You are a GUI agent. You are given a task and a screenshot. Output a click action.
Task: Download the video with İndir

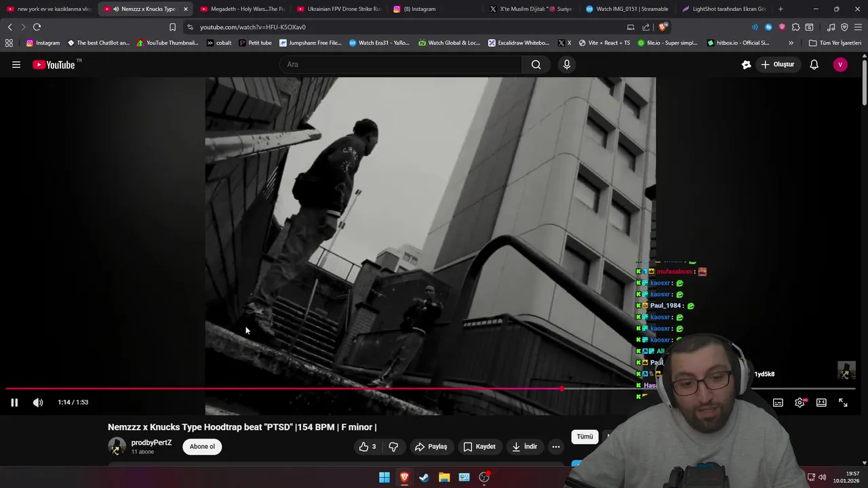pos(524,447)
